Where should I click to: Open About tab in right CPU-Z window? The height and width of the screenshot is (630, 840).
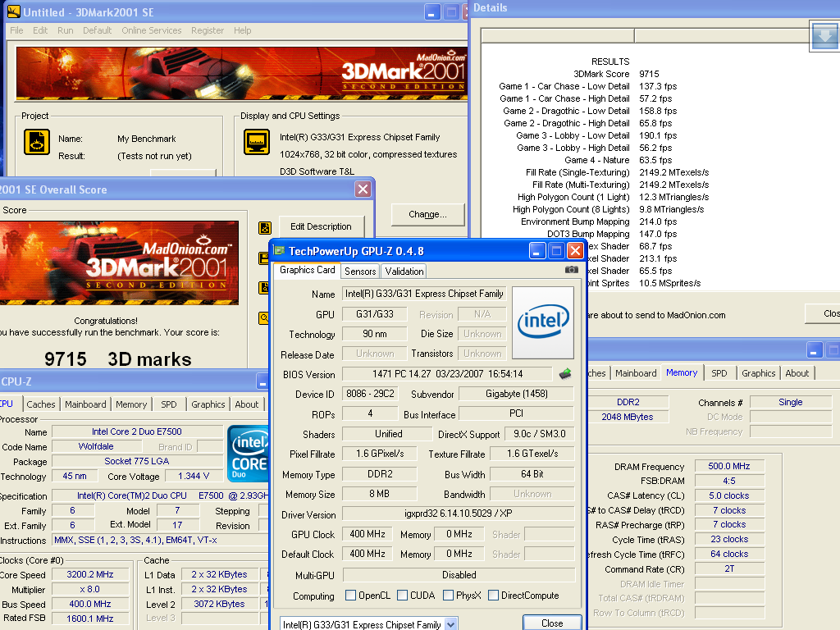point(797,373)
